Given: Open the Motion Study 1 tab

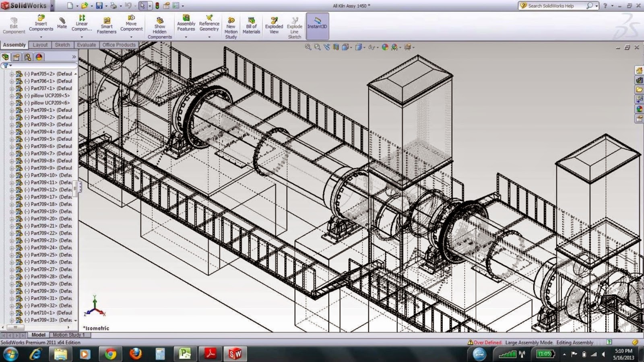Looking at the screenshot, I should pos(68,335).
